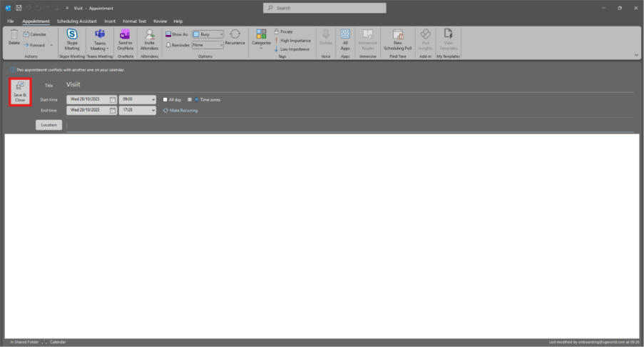This screenshot has width=644, height=347.
Task: Set High Importance
Action: tap(292, 40)
